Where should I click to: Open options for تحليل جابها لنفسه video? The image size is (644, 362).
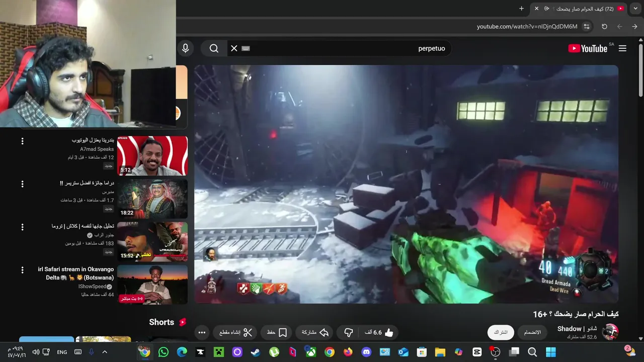coord(22,227)
